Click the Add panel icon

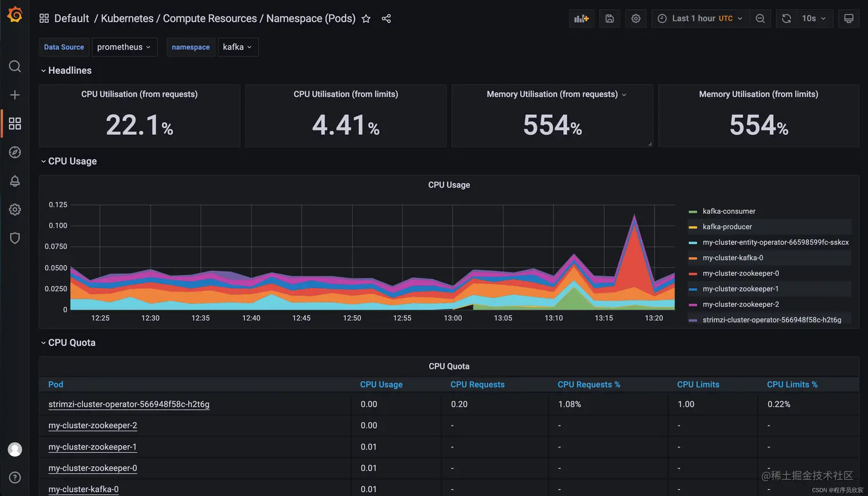point(582,18)
